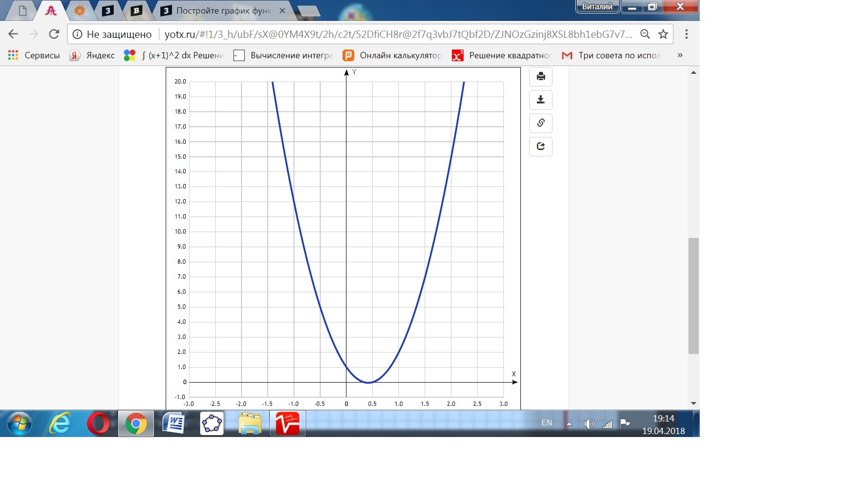Select the active yotx tab with red icon
Viewport: 862px width, 504px height.
[51, 10]
